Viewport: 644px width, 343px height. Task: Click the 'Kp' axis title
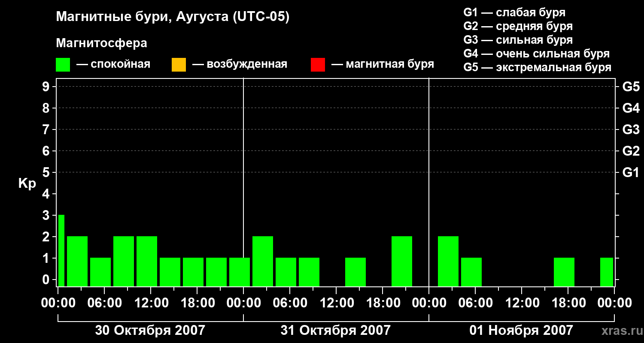pyautogui.click(x=27, y=184)
